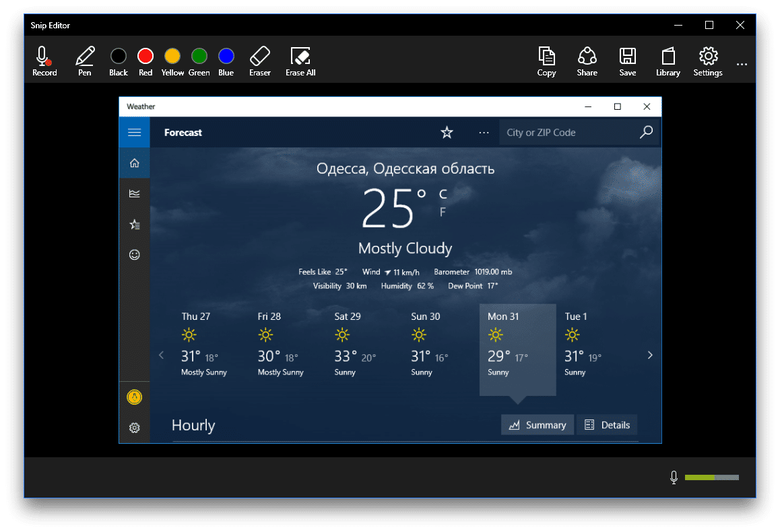Click the City or ZIP Code search field
The width and height of the screenshot is (780, 532).
(x=568, y=133)
